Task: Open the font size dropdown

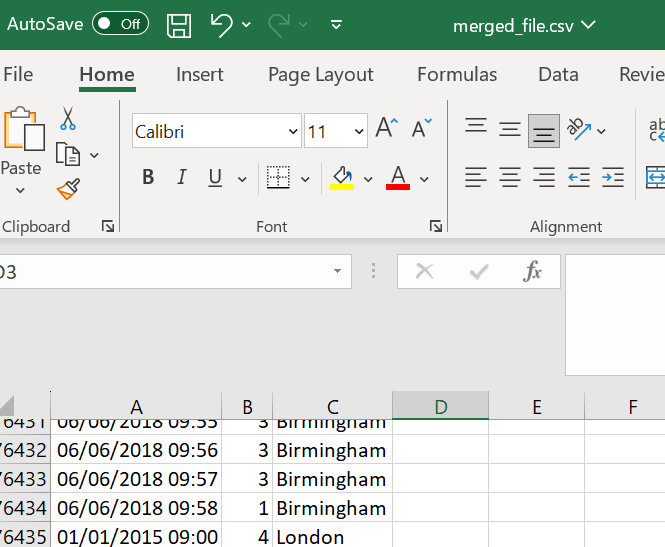Action: [358, 132]
